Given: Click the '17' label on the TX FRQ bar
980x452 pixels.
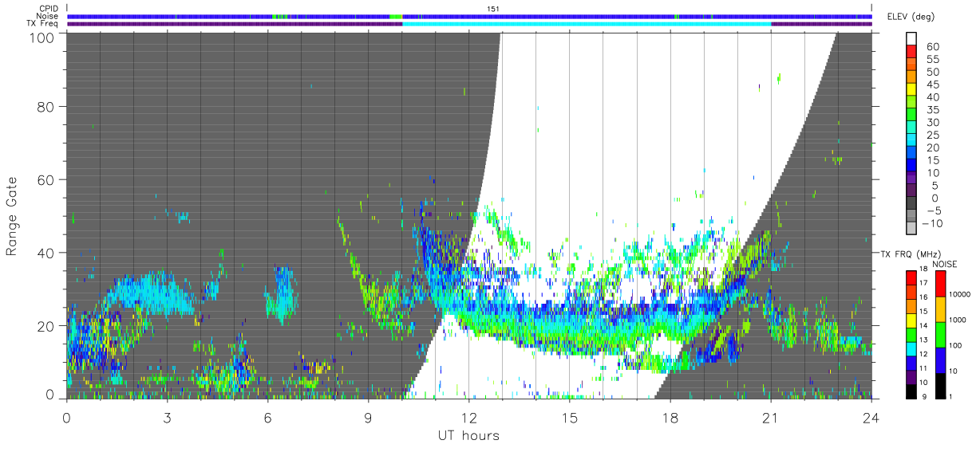Looking at the screenshot, I should coord(923,283).
